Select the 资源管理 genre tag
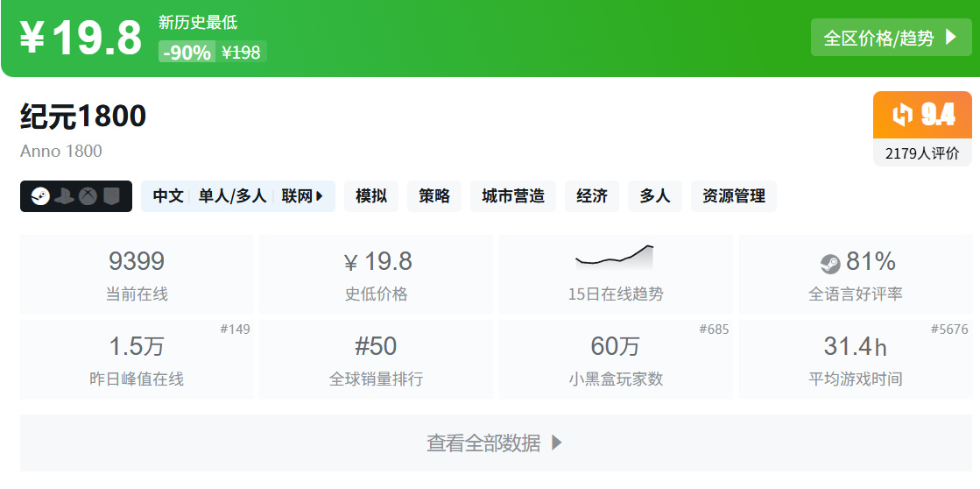 (x=734, y=196)
